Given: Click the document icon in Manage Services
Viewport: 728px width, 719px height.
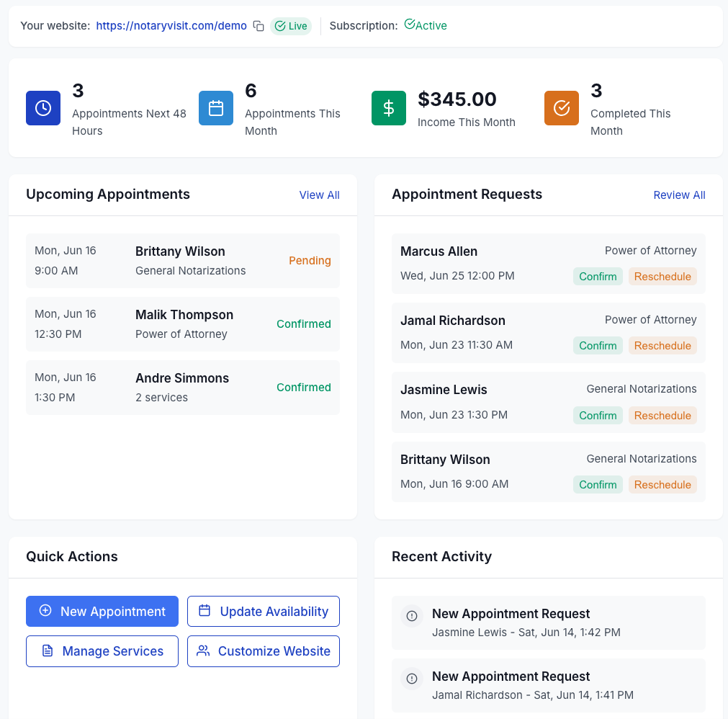Looking at the screenshot, I should (x=46, y=651).
